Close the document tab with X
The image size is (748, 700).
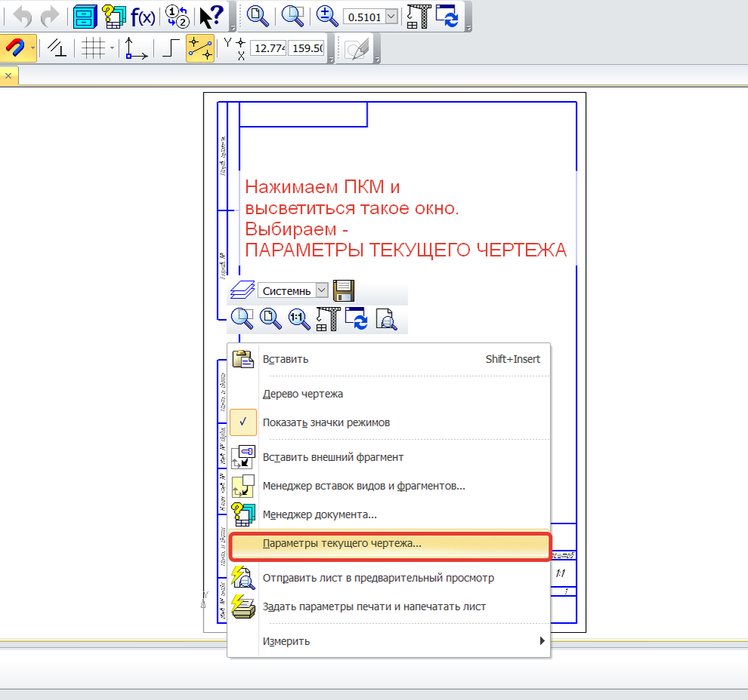coord(8,76)
